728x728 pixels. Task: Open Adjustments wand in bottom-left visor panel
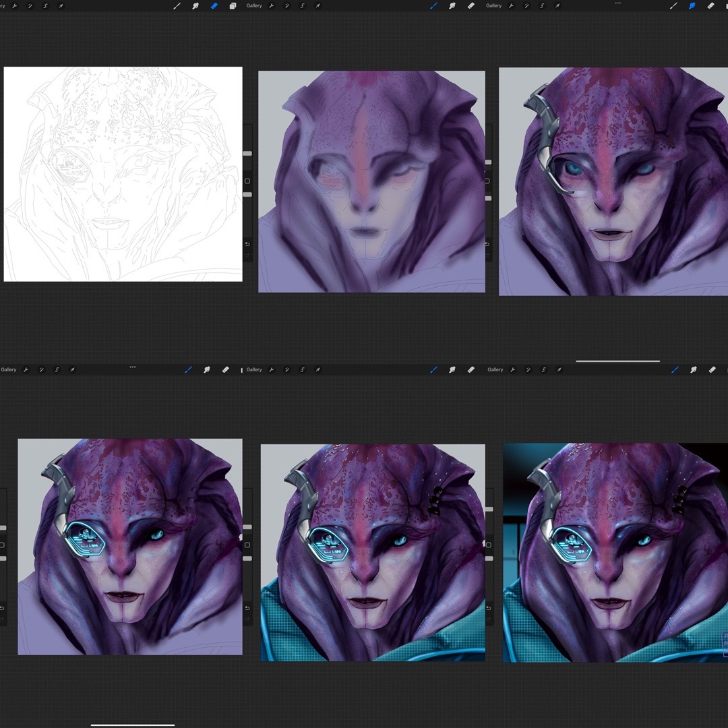tap(41, 370)
